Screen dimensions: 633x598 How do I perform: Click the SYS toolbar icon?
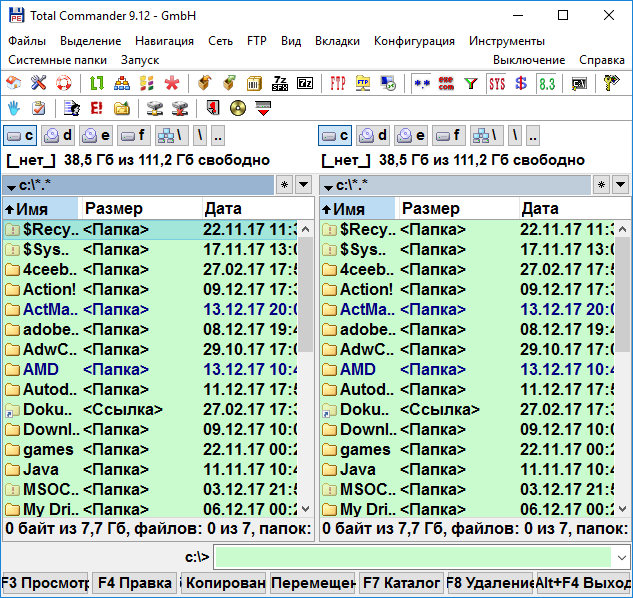pyautogui.click(x=496, y=83)
